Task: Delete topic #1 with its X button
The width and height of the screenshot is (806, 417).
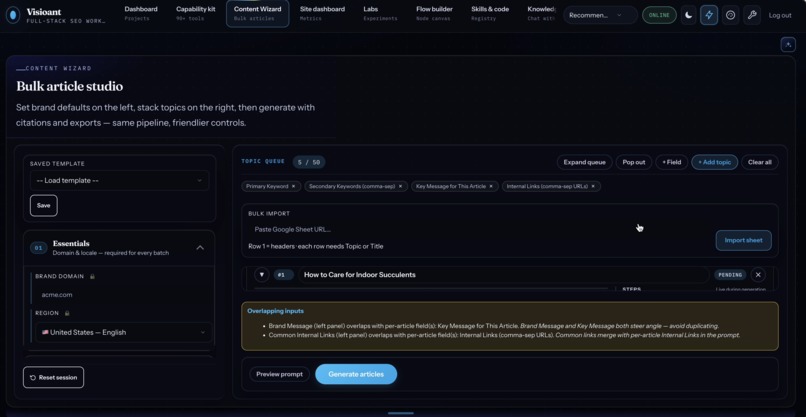Action: coord(758,275)
